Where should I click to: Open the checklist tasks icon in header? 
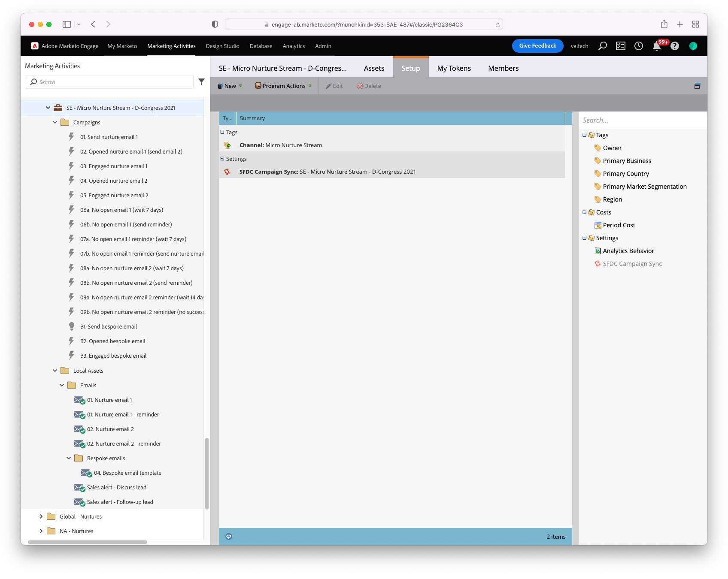[621, 46]
